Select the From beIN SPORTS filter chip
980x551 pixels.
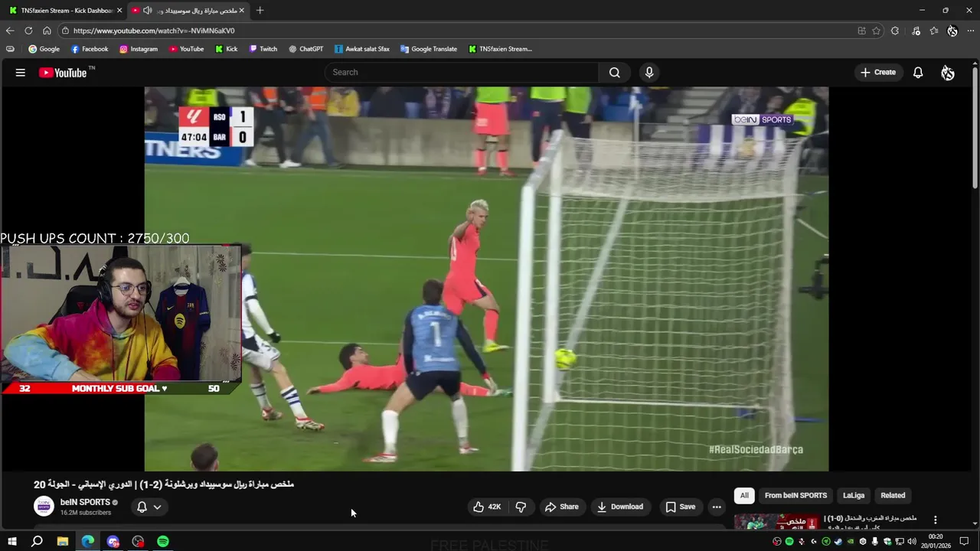click(795, 495)
